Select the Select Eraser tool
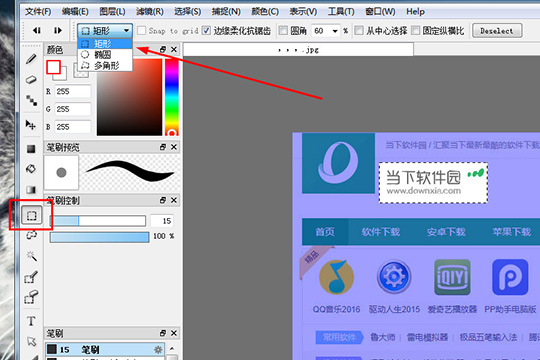This screenshot has width=540, height=360. 31,297
